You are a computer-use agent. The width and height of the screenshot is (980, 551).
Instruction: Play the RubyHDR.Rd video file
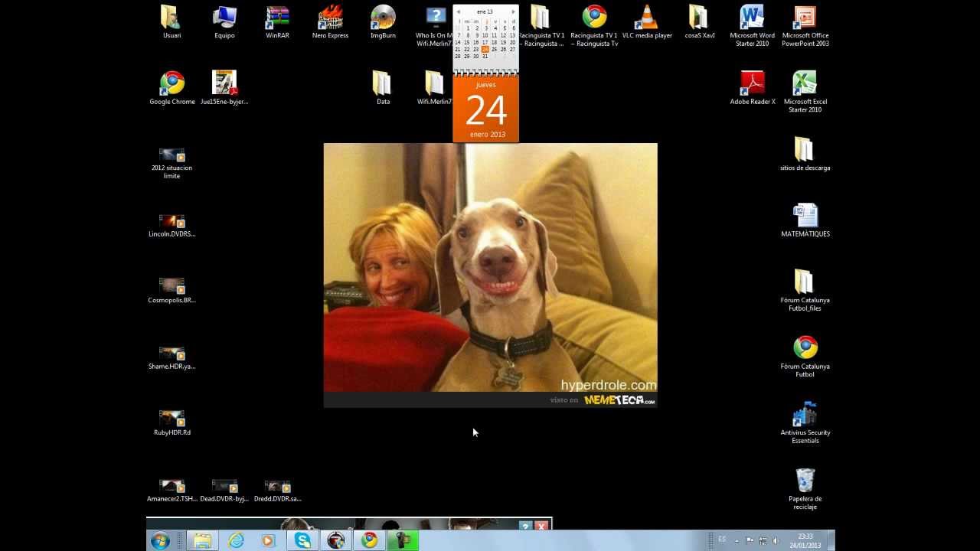point(171,423)
